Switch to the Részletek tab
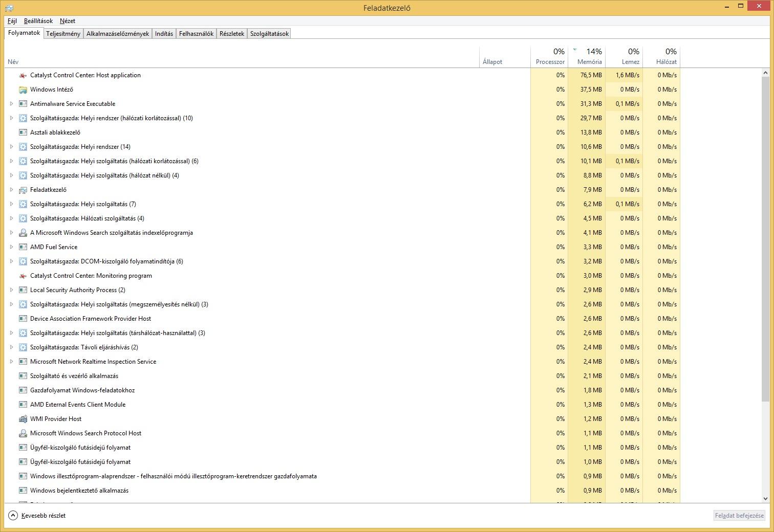 pos(232,34)
